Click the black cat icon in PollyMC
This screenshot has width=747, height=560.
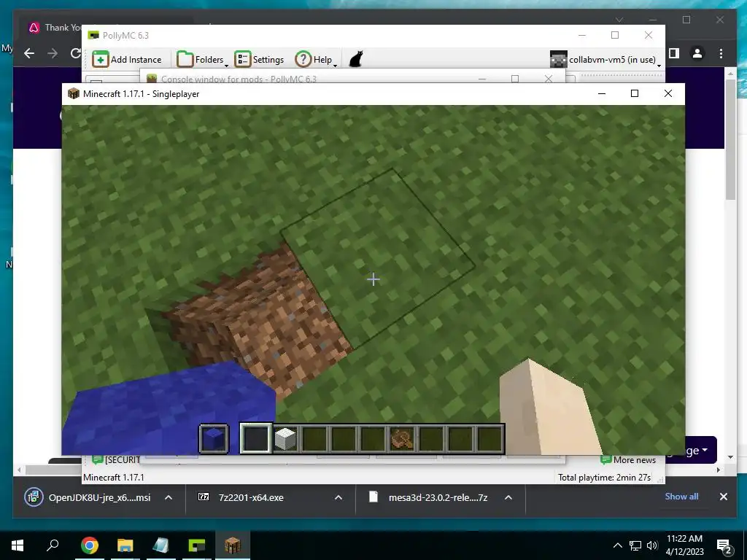pos(356,60)
